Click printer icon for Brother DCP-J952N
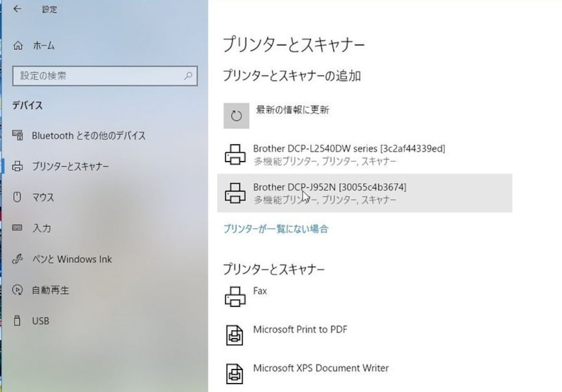This screenshot has width=562, height=392. (235, 193)
